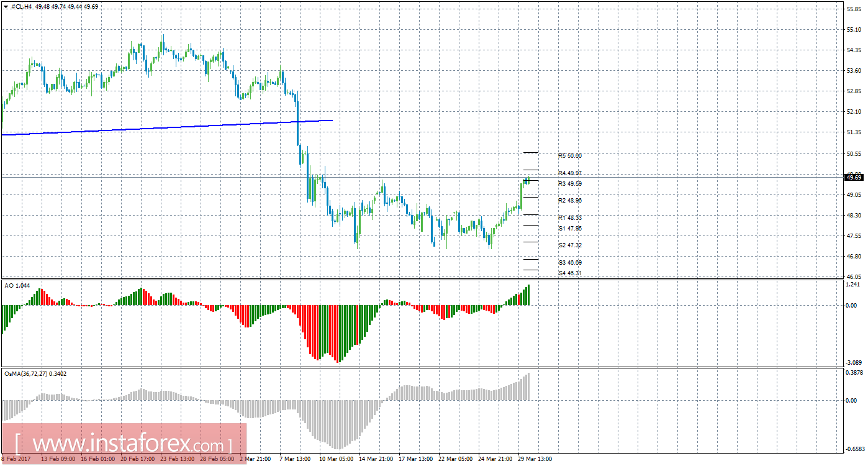Click the S2 47.32 pivot label

(570, 245)
